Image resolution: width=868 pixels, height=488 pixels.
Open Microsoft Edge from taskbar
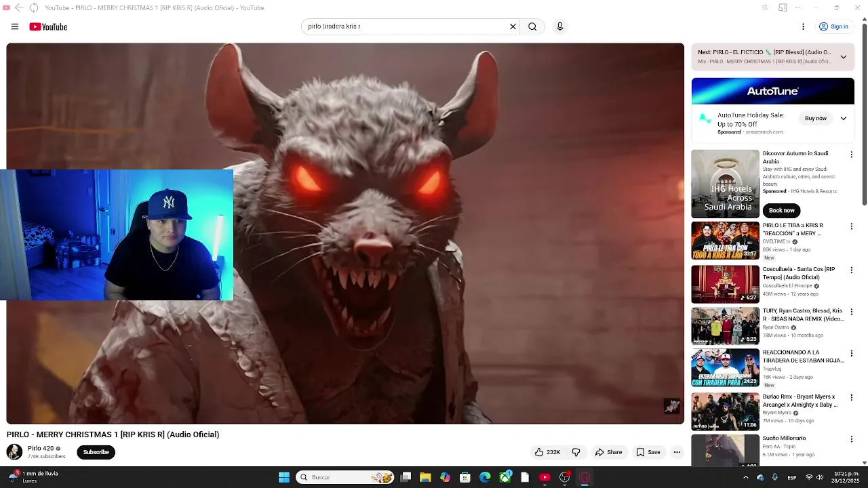coord(485,477)
